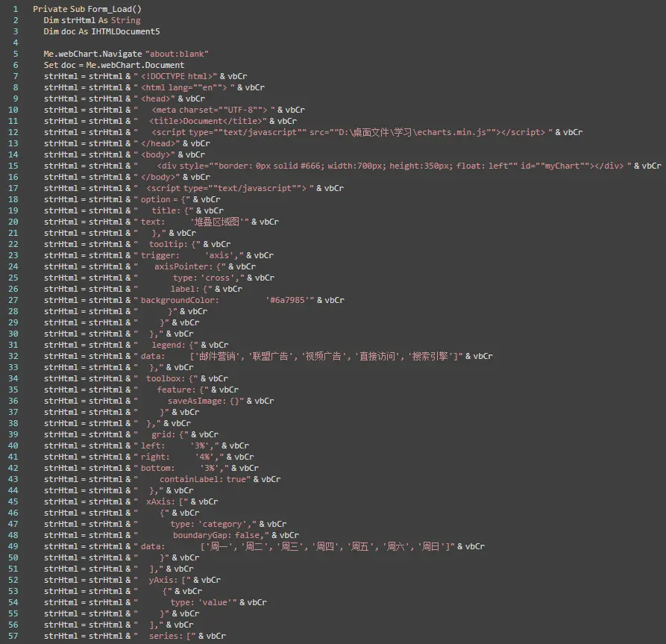Click the right: '4%' line

[148, 457]
